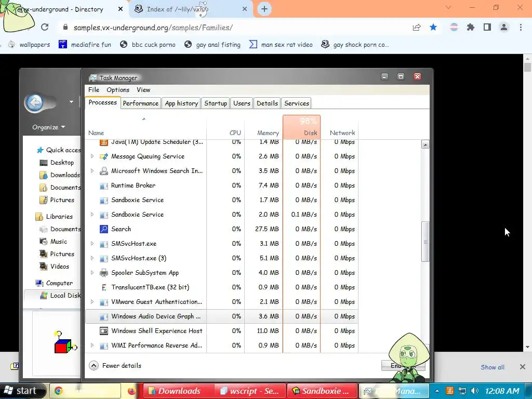Open the Chrome profile avatar icon
Screen dimensions: 532x399
(x=504, y=27)
